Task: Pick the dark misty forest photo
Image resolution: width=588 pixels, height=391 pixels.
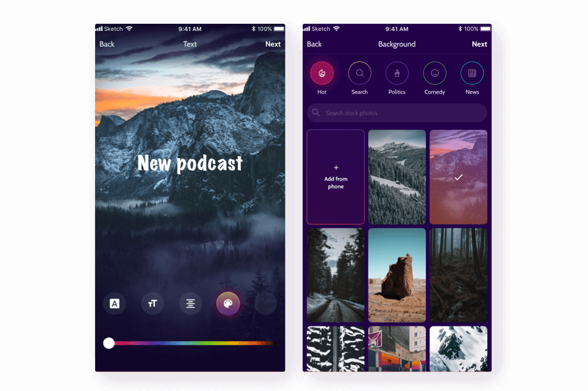Action: (x=458, y=275)
